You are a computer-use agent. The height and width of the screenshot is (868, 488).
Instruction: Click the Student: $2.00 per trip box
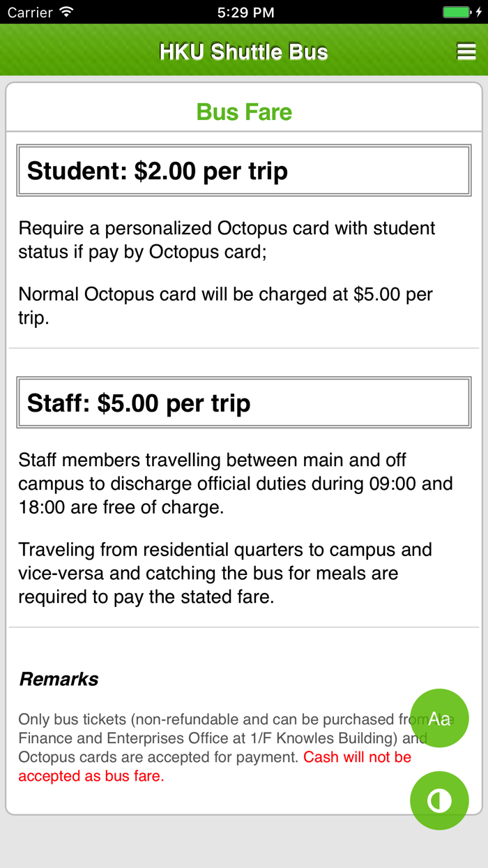[x=243, y=170]
